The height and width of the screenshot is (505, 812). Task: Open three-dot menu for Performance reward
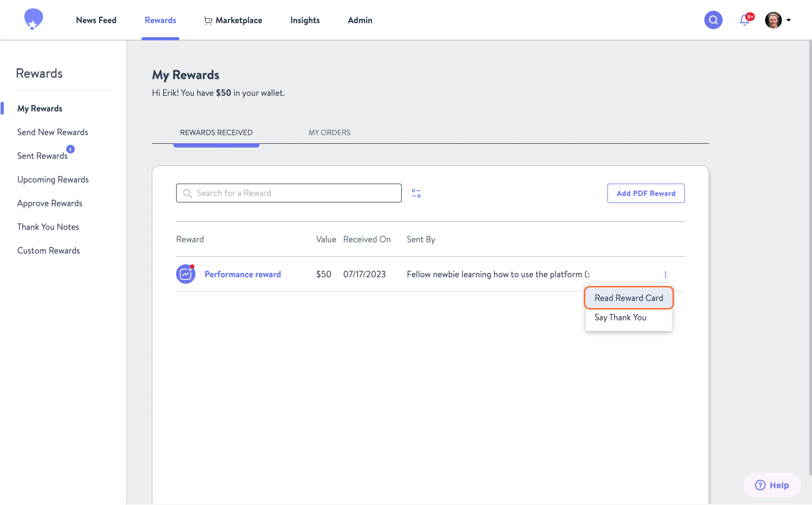(x=666, y=275)
